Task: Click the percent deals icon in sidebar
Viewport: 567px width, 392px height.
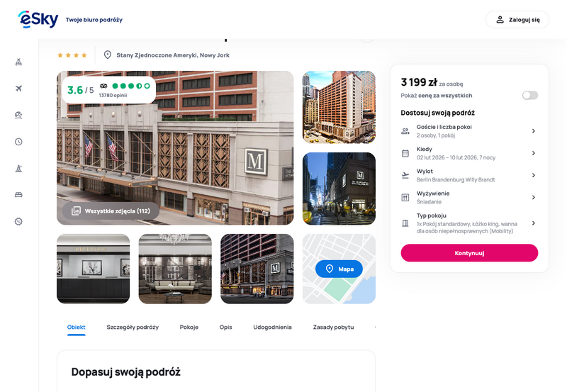Action: click(18, 221)
